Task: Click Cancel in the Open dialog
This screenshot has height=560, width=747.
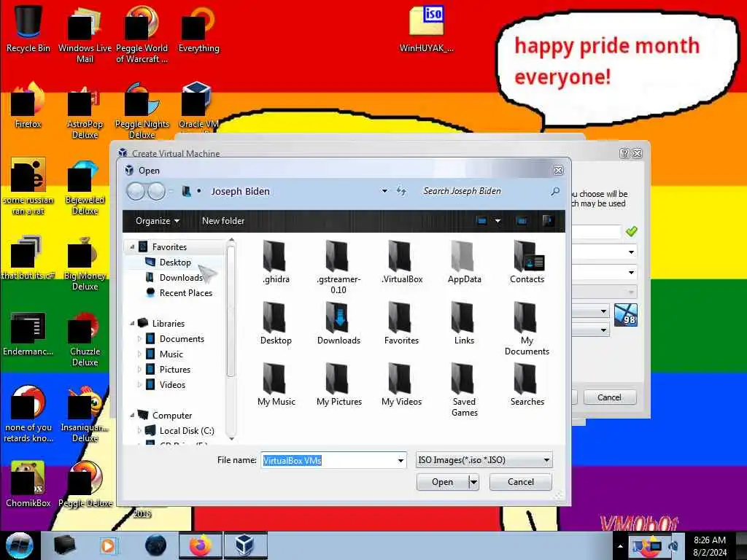Action: coord(521,482)
